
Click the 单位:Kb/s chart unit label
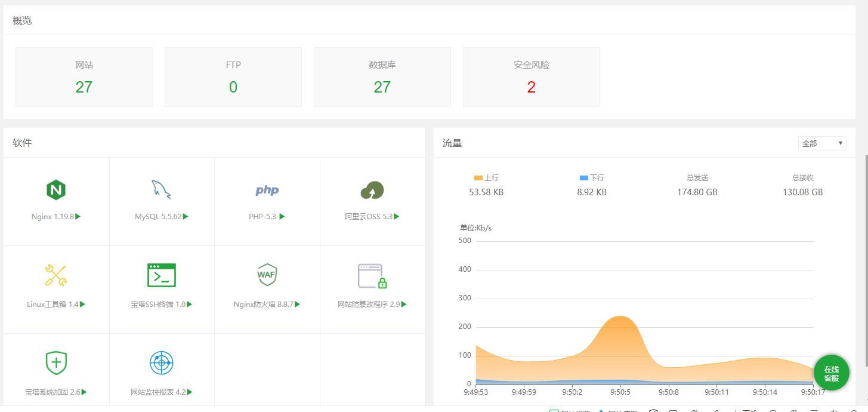(x=476, y=227)
